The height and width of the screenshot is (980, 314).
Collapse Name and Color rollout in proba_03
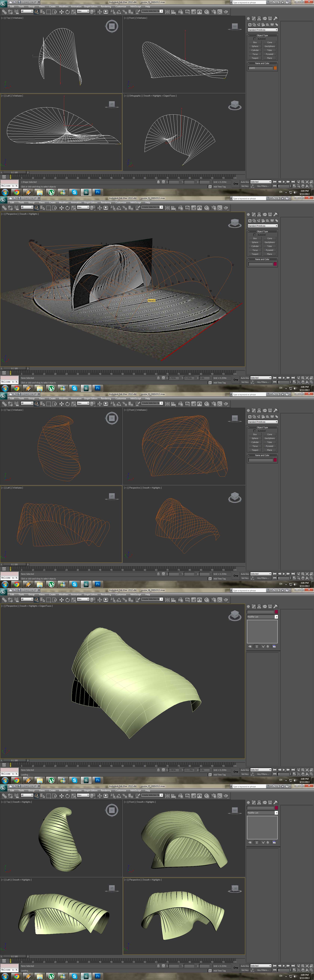tap(262, 455)
